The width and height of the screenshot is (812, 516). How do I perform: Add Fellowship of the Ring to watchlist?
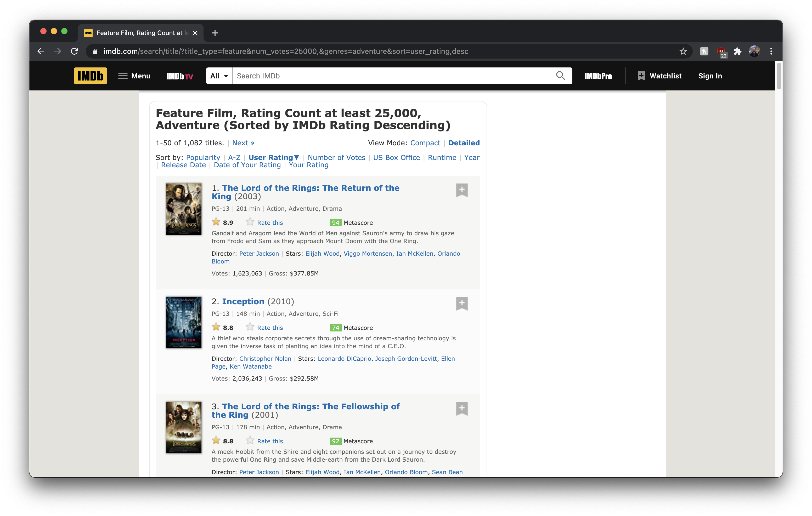click(x=462, y=409)
